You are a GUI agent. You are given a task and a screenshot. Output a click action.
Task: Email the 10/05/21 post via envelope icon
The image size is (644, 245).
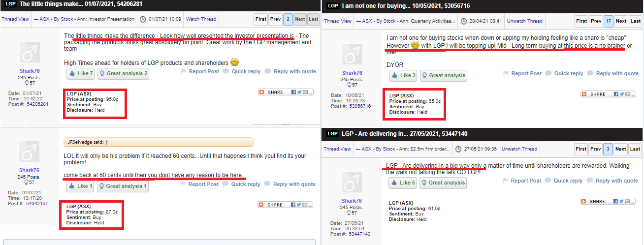click(628, 94)
